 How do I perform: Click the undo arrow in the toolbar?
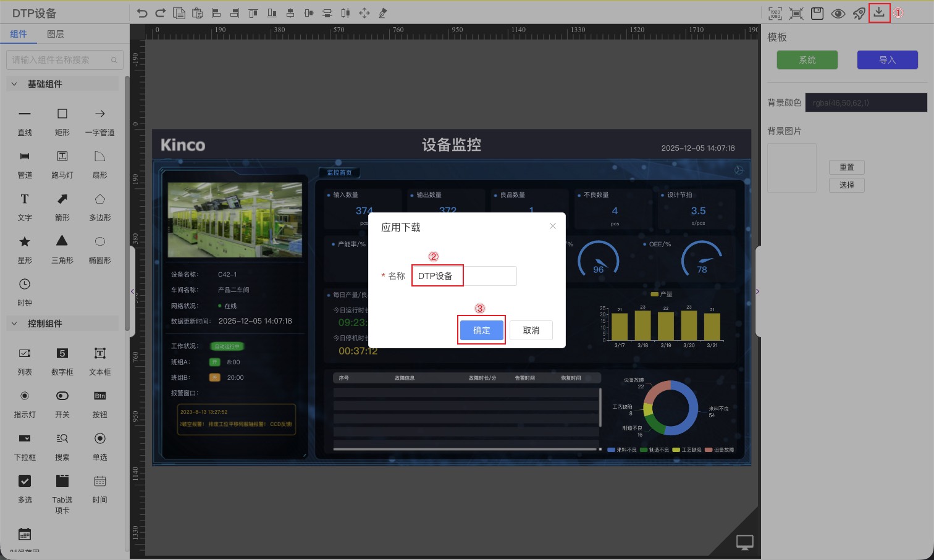tap(142, 13)
